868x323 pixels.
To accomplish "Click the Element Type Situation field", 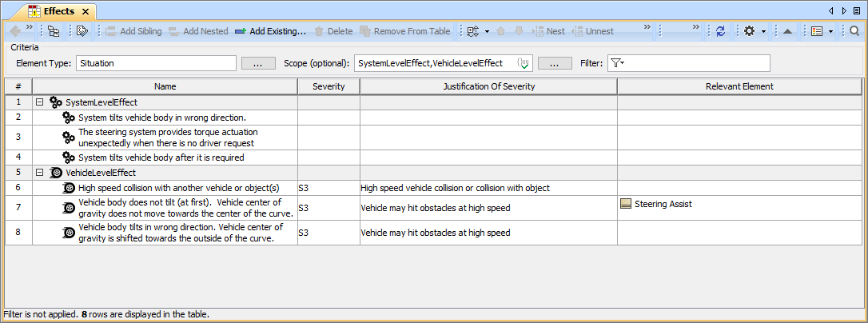I will (x=156, y=63).
